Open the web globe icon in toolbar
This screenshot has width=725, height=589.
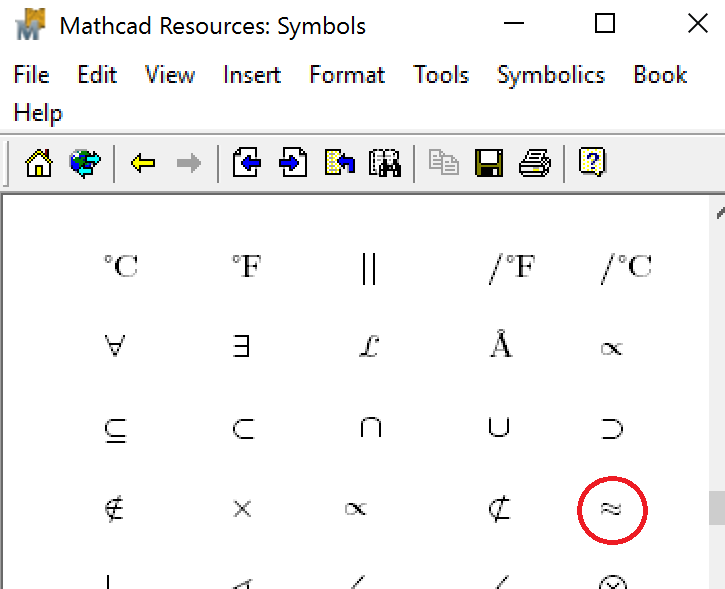pos(85,163)
